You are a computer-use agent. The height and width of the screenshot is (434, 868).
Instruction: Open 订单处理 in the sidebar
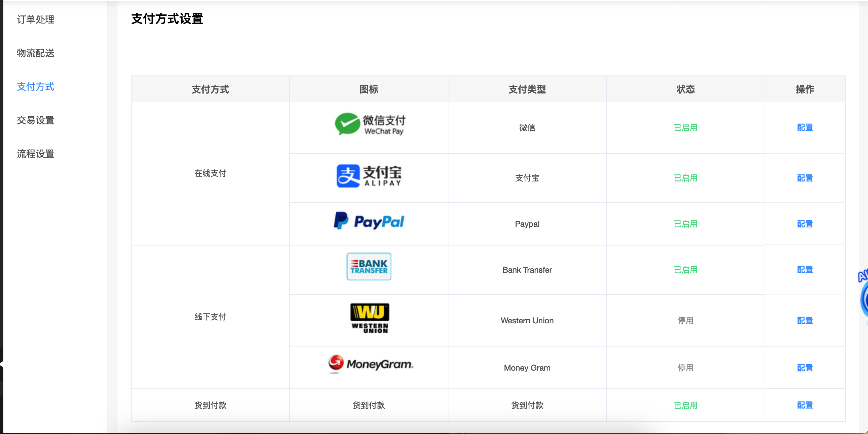click(35, 19)
